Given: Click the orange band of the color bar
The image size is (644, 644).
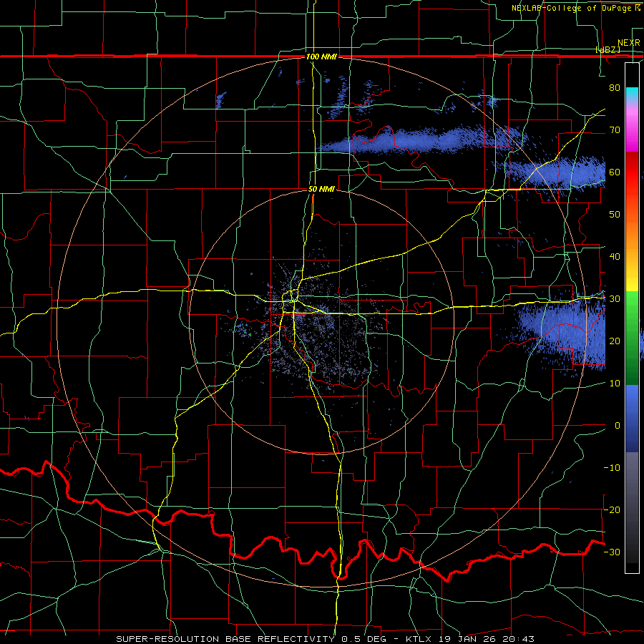Looking at the screenshot, I should click(x=632, y=234).
